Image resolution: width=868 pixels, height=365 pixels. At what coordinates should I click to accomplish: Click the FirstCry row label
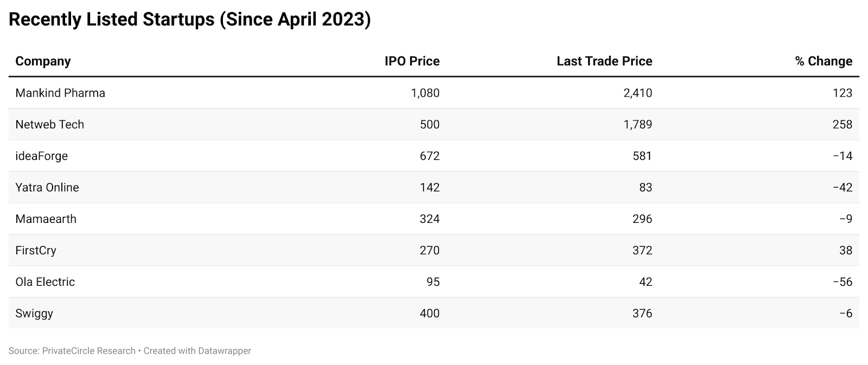point(36,251)
